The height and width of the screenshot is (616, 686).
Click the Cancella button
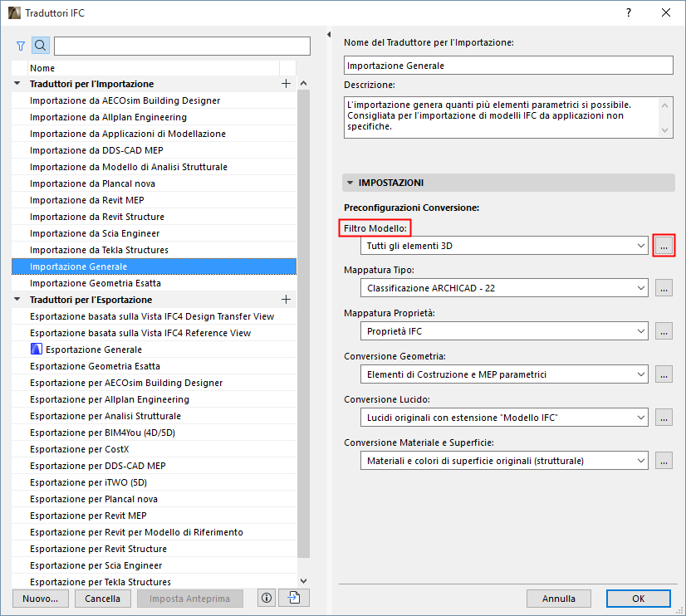[102, 599]
